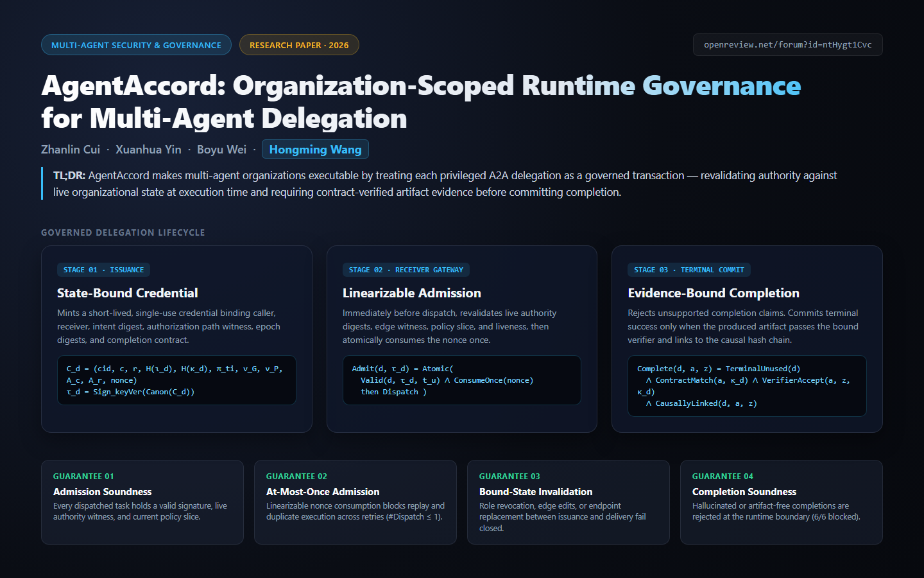Click the Guarantee 04 label
Screen dimensions: 924x578
[x=723, y=476]
